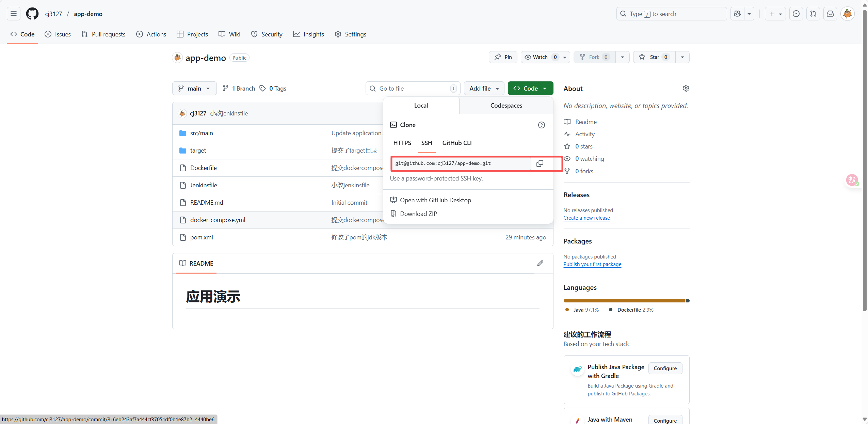This screenshot has width=868, height=424.
Task: Open the Issues icon in the header bar
Action: [796, 14]
